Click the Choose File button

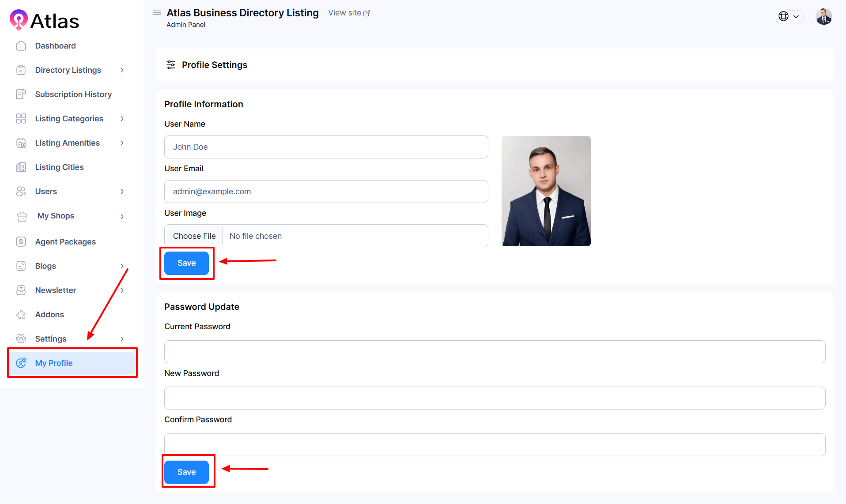(194, 236)
